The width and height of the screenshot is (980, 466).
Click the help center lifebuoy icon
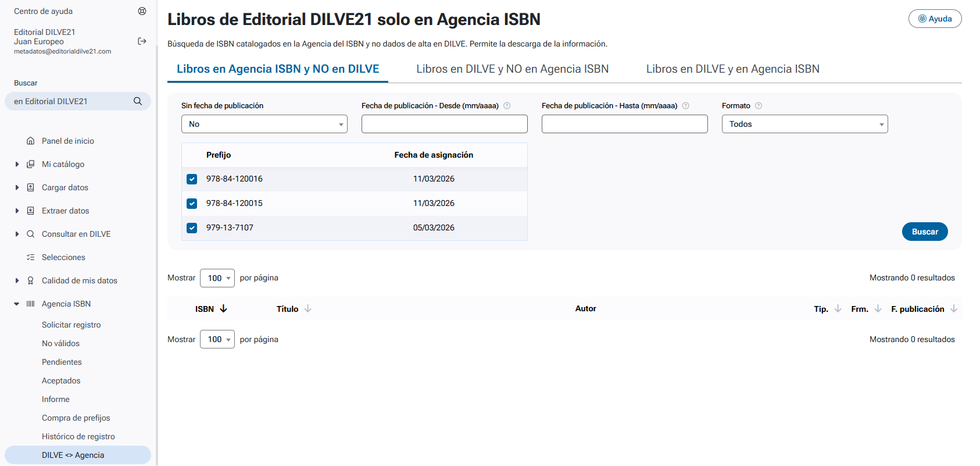142,11
